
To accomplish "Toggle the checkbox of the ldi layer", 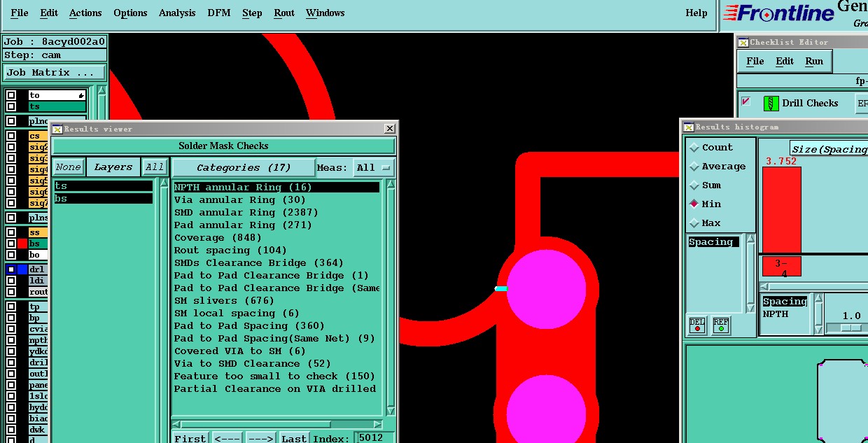I will 11,281.
